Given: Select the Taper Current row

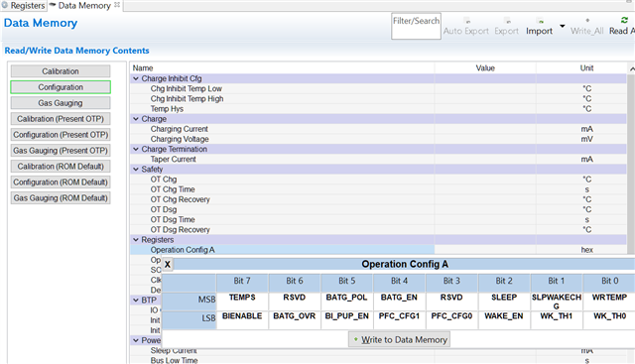Looking at the screenshot, I should click(x=378, y=159).
